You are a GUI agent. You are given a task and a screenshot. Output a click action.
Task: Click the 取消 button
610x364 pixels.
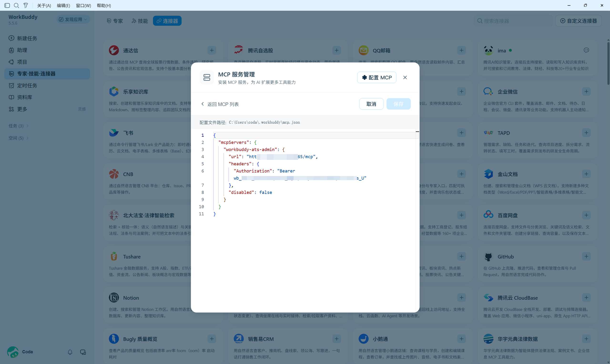pos(371,104)
